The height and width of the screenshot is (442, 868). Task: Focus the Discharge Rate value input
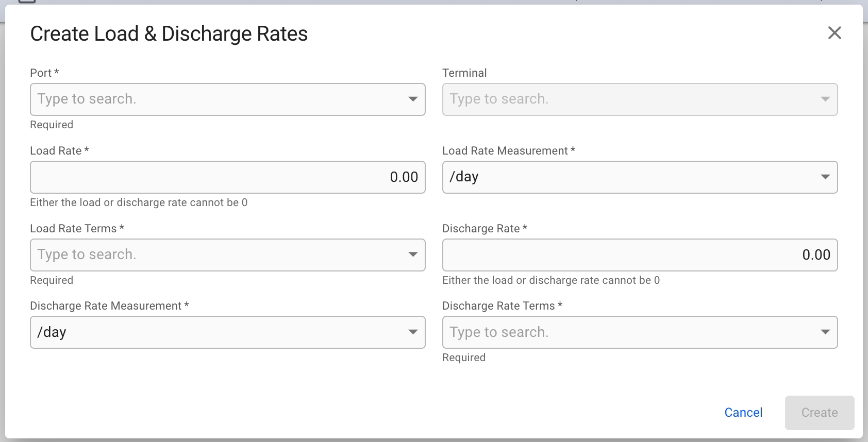click(639, 254)
